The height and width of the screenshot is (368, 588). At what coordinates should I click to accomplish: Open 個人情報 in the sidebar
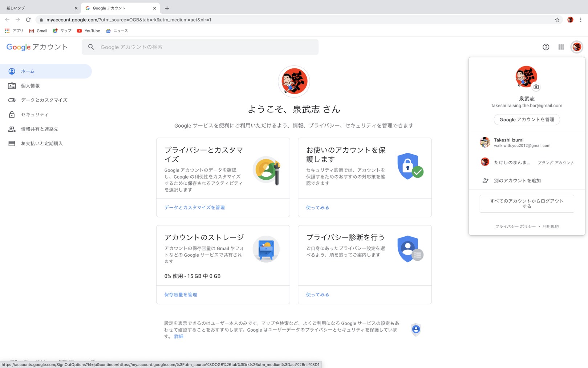coord(46,86)
